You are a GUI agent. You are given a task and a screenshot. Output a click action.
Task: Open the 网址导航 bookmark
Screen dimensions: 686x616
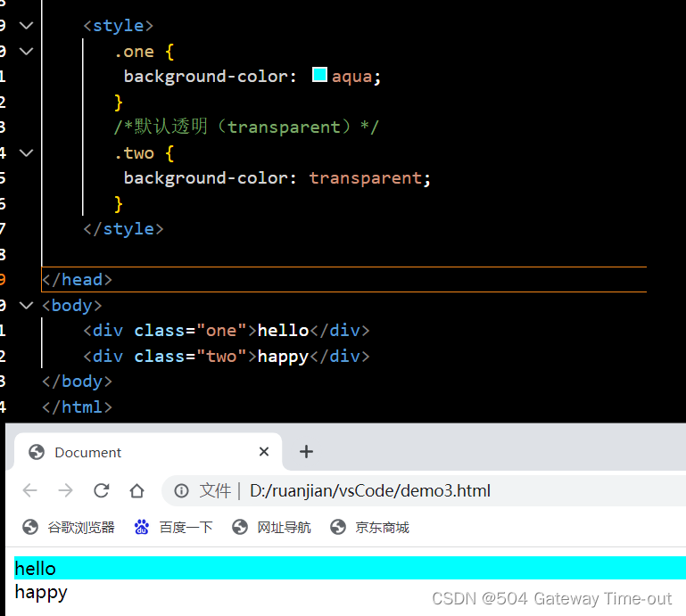(x=271, y=527)
